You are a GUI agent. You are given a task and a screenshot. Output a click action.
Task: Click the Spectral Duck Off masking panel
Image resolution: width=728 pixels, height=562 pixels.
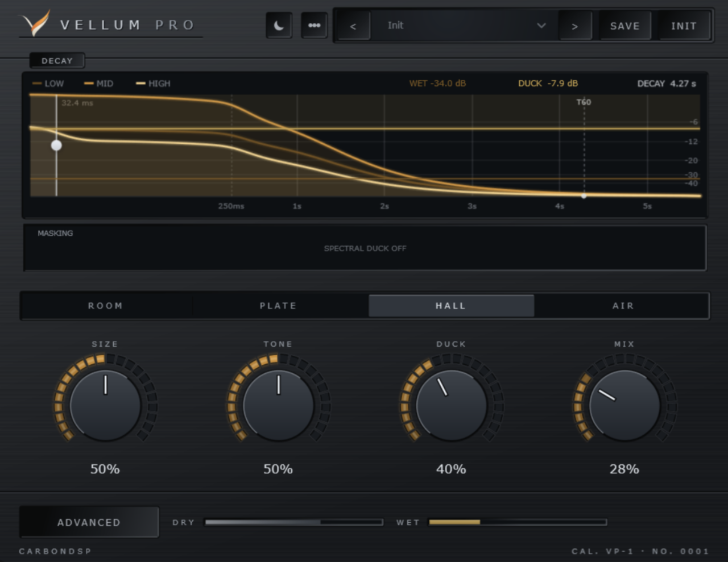pos(365,248)
